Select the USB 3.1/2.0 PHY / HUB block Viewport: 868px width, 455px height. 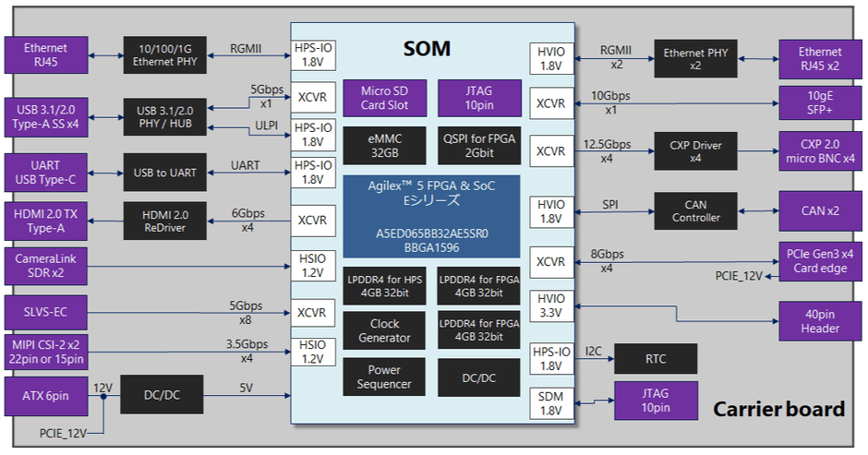point(165,117)
